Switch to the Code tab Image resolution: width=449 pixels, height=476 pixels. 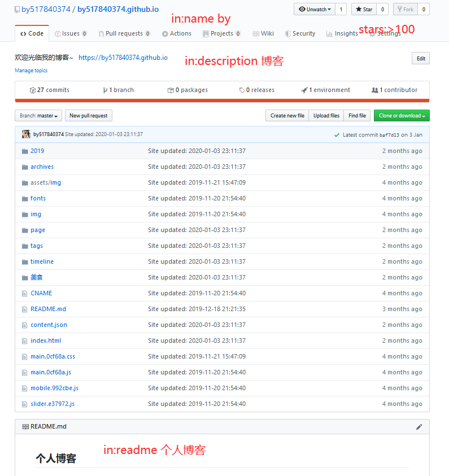32,33
